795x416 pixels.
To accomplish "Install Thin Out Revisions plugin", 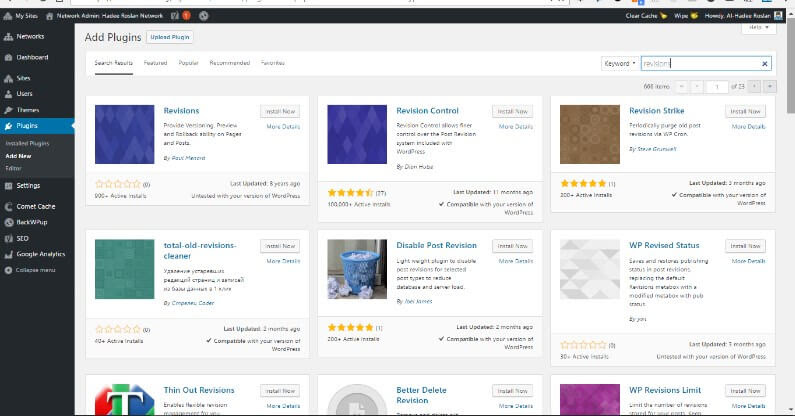I will (280, 391).
